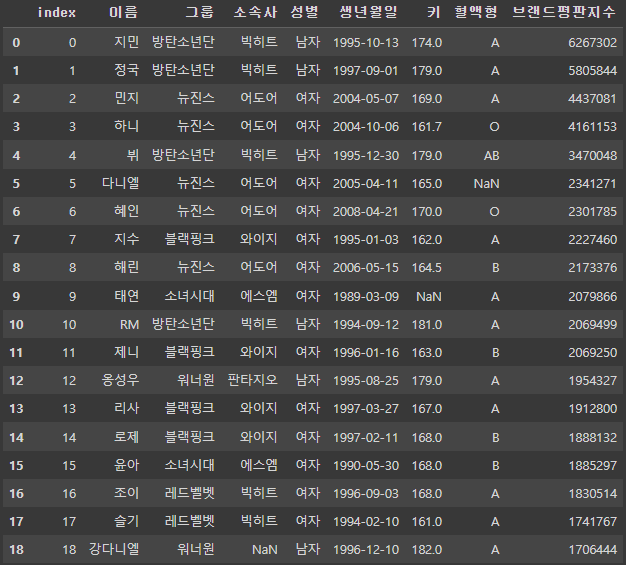Select the name cell '슬기'
Screen dimensions: 626x565
127,521
